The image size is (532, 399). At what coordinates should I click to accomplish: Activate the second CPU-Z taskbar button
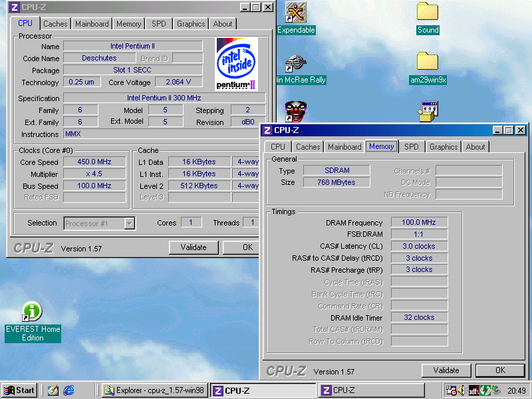pos(371,390)
